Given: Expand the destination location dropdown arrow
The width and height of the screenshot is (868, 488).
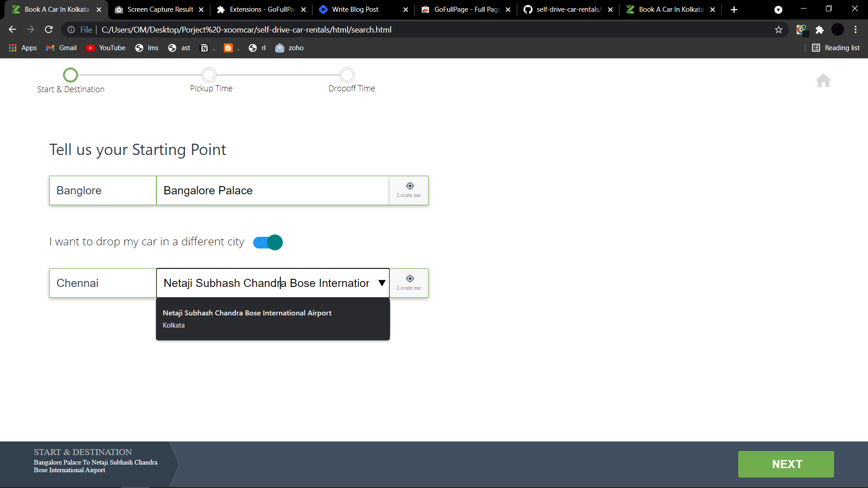Looking at the screenshot, I should click(382, 282).
